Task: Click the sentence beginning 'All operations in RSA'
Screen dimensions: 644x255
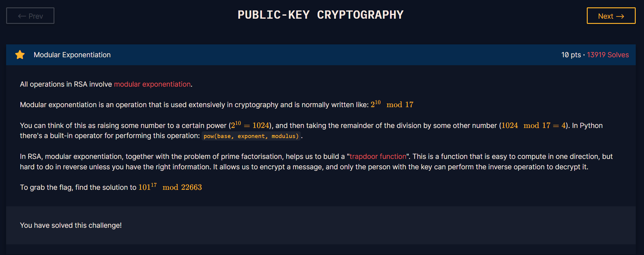Action: (106, 84)
